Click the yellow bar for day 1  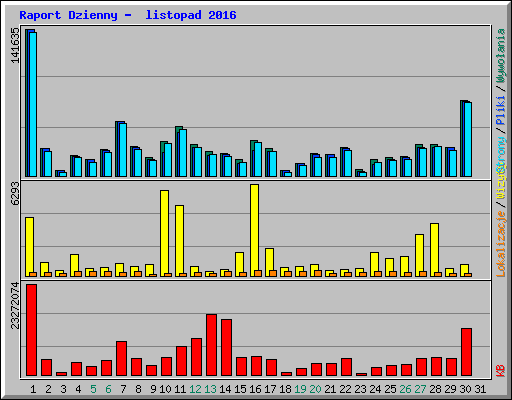point(29,247)
